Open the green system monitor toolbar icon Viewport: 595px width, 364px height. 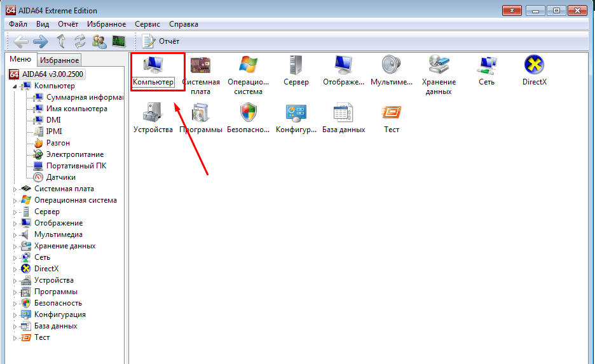click(x=119, y=41)
